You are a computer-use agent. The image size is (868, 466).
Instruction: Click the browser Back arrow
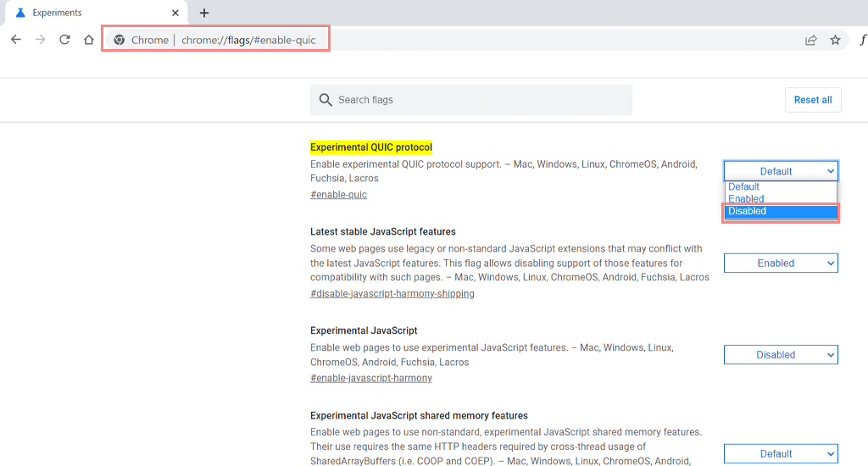point(16,40)
